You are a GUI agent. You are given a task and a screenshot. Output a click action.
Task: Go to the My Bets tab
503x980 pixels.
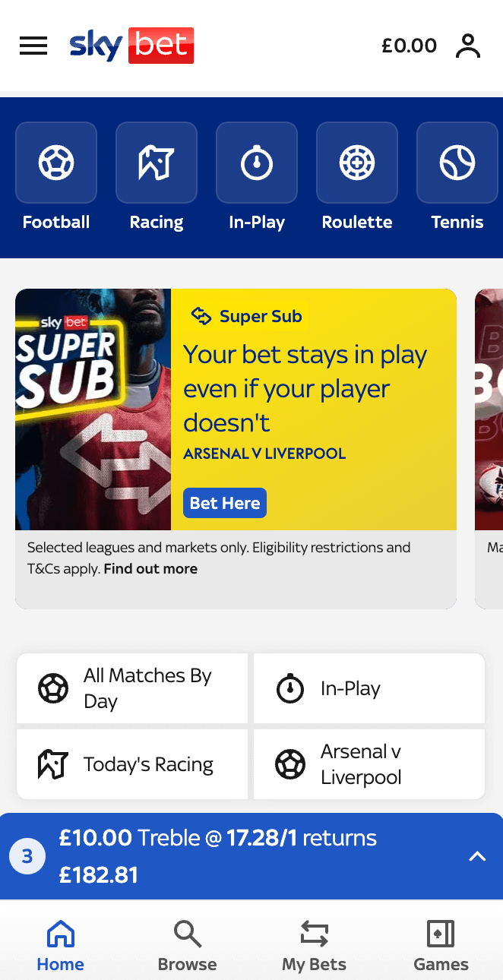(314, 945)
